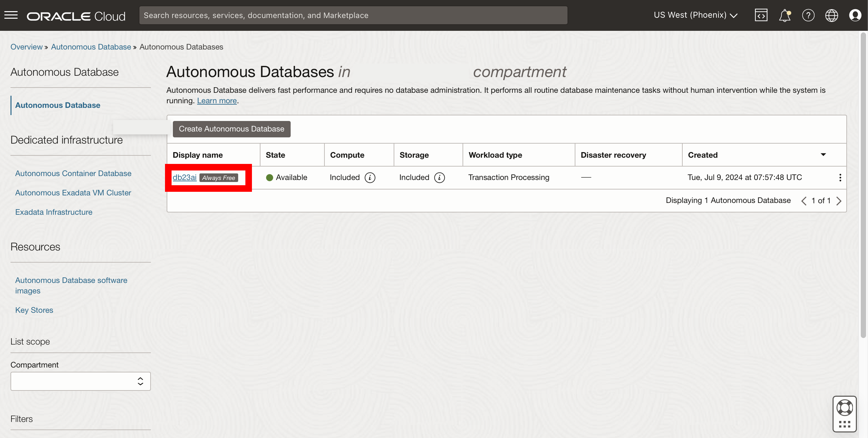Click the Oracle Cloud logo
Screen dimensions: 868x438
click(x=76, y=16)
